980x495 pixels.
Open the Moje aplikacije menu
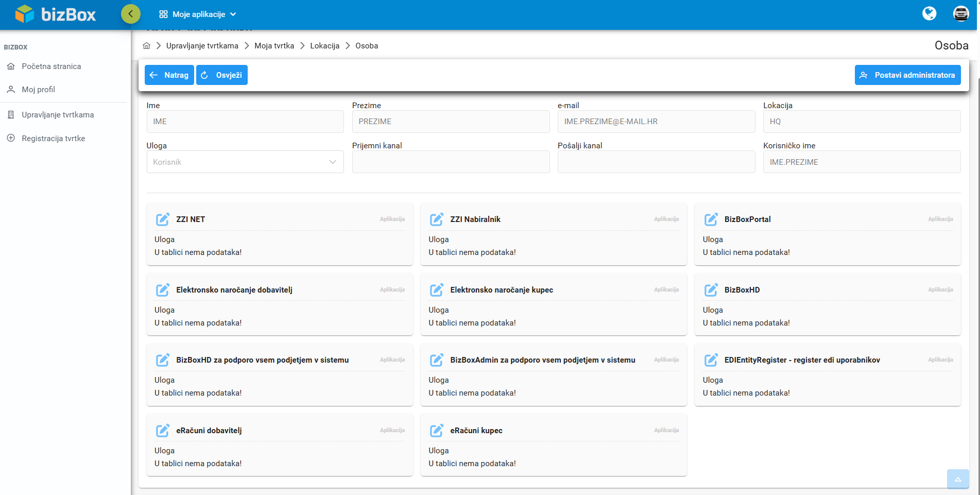(198, 14)
